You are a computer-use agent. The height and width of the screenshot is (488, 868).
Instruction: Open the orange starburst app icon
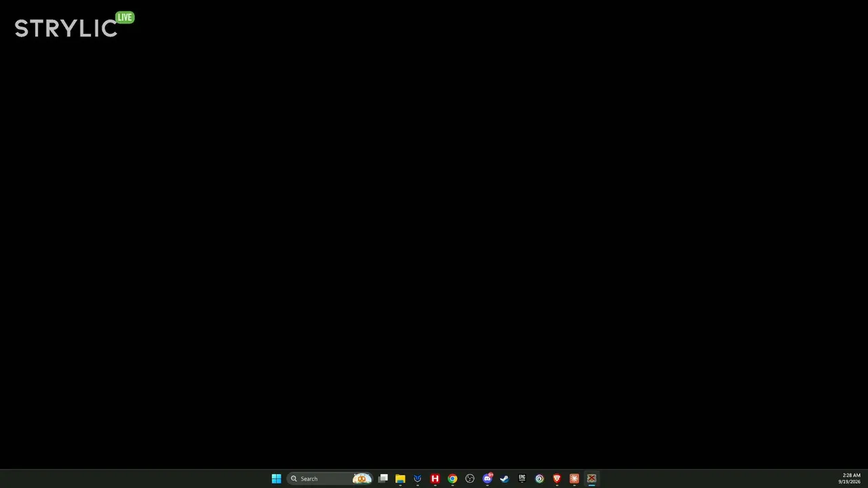(x=574, y=479)
